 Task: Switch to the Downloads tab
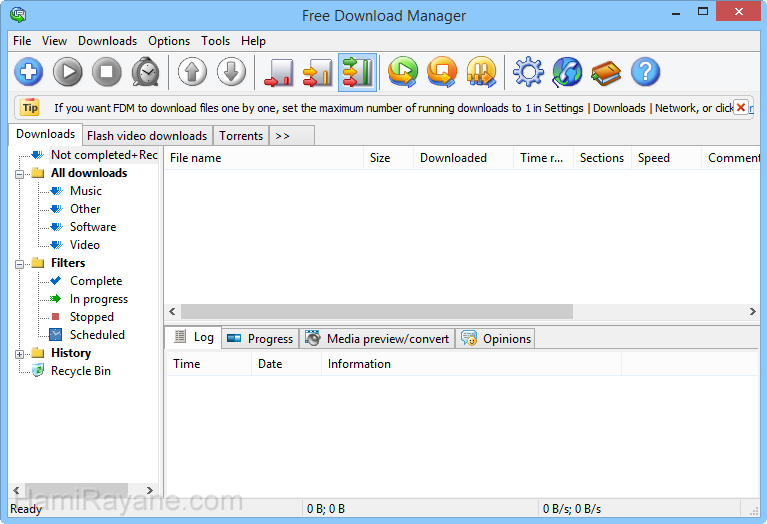[x=45, y=134]
